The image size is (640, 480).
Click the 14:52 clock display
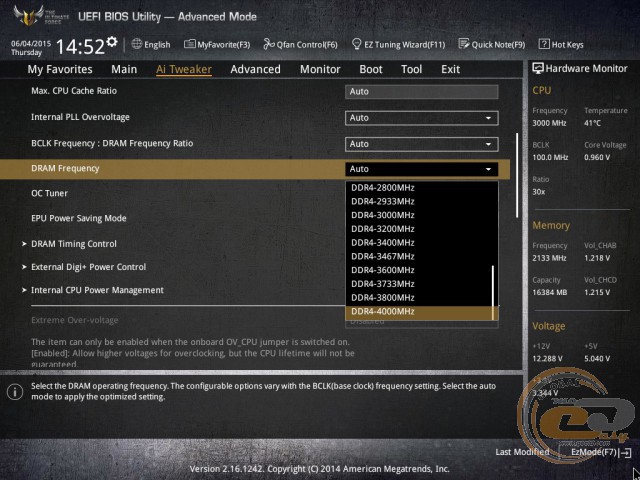[80, 46]
